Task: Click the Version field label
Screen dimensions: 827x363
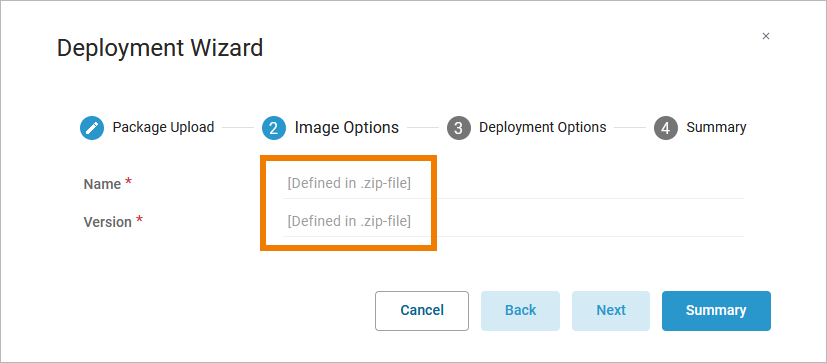Action: tap(108, 222)
